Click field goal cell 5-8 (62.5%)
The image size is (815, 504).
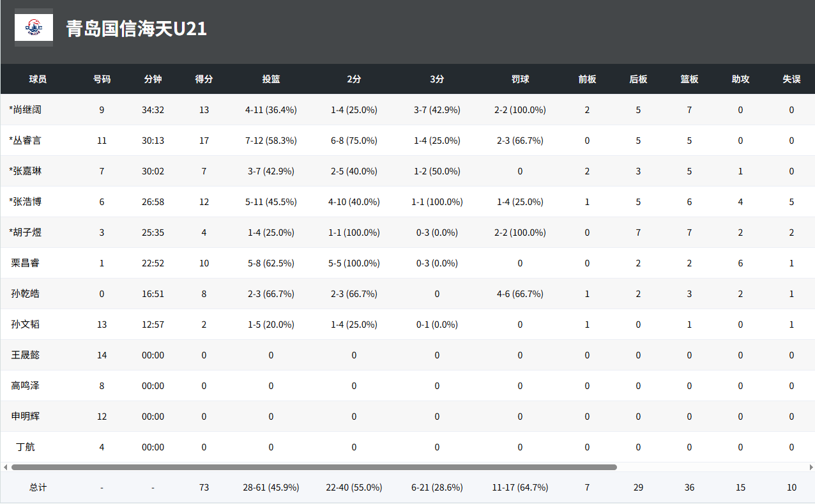tap(271, 263)
